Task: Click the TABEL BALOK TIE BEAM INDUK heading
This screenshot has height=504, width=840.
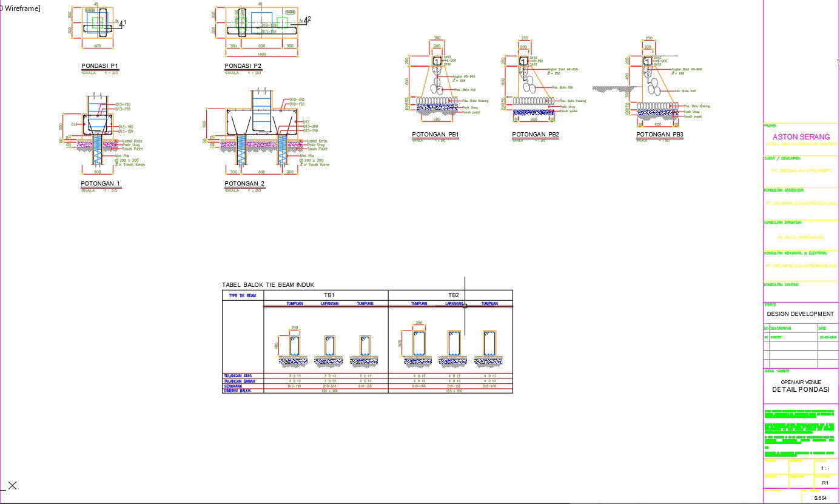Action: (x=268, y=285)
